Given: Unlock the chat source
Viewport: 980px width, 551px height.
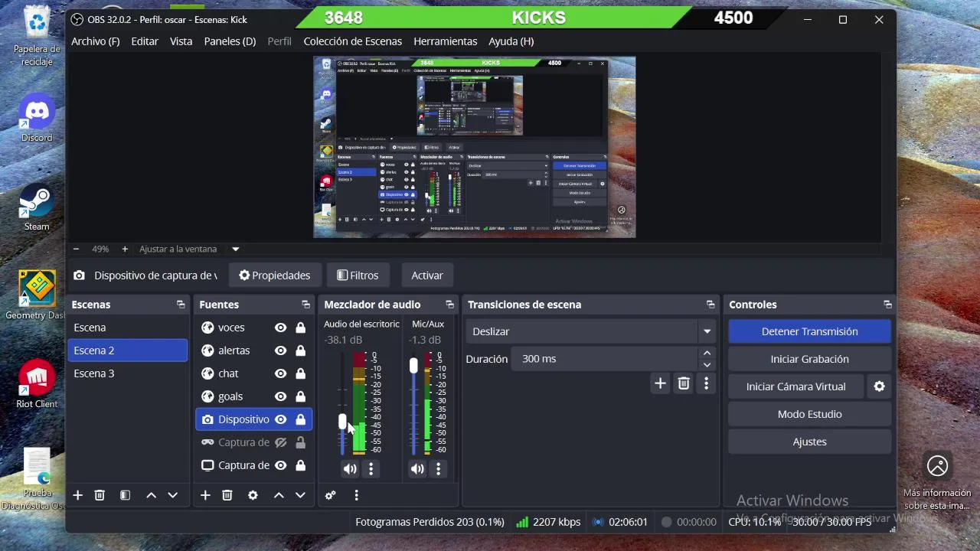Looking at the screenshot, I should click(x=301, y=373).
